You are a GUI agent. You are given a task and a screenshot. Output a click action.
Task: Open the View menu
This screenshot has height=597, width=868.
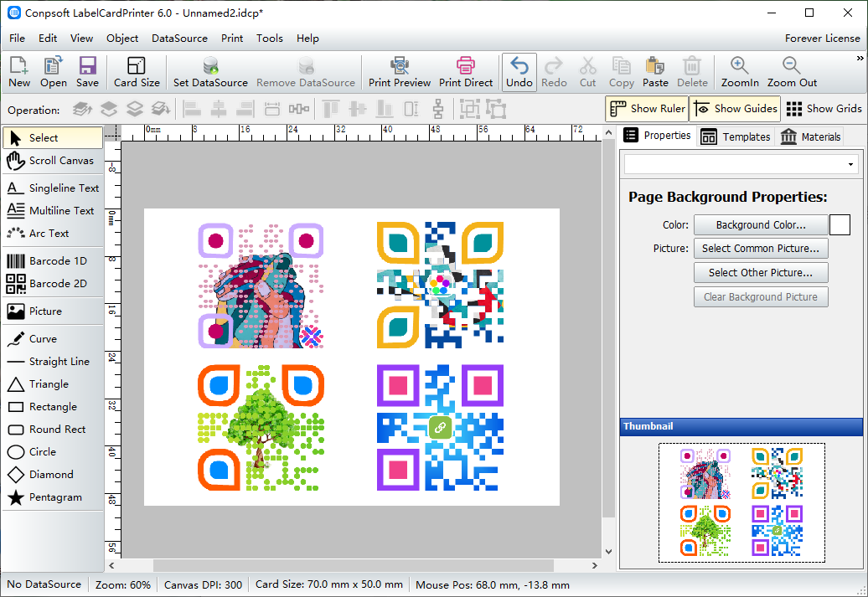tap(81, 39)
